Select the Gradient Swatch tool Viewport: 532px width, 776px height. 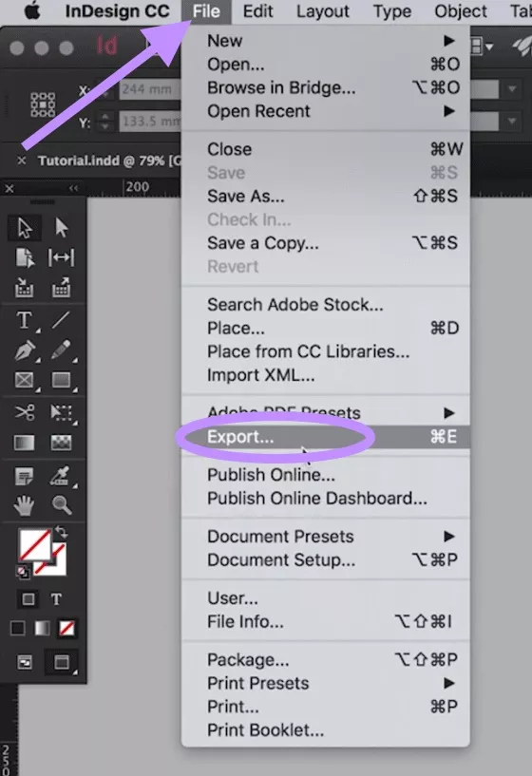(25, 443)
